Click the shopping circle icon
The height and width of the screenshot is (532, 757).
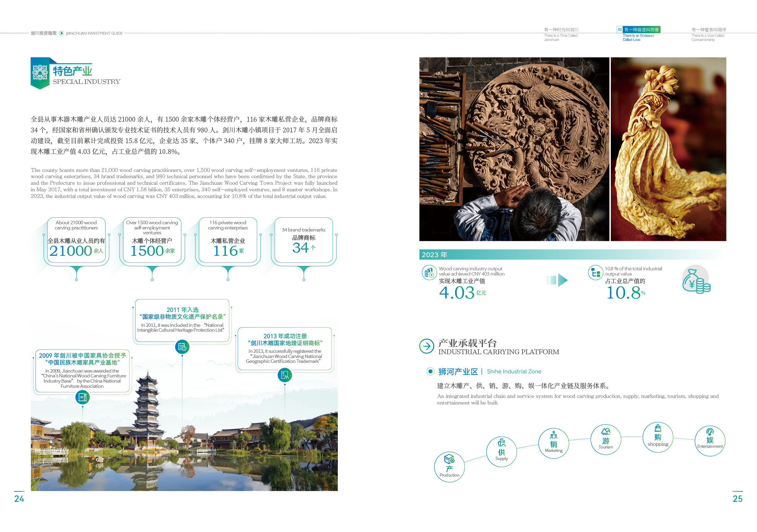click(x=658, y=437)
